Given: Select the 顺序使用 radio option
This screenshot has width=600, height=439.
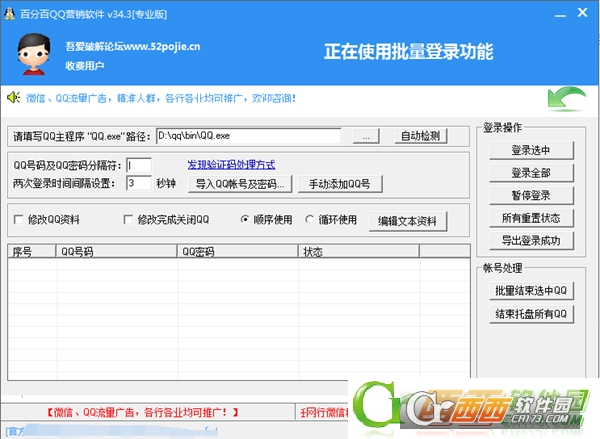Looking at the screenshot, I should pyautogui.click(x=245, y=219).
